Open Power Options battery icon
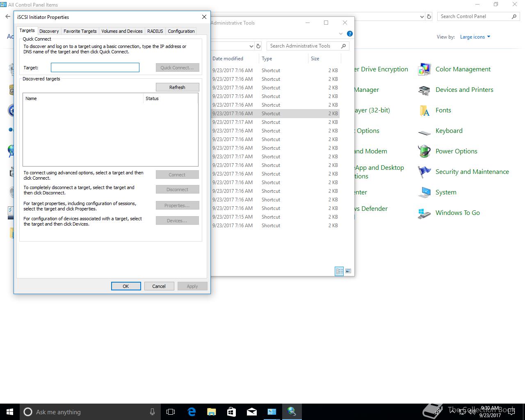Viewport: 525px width, 420px height. pyautogui.click(x=424, y=151)
